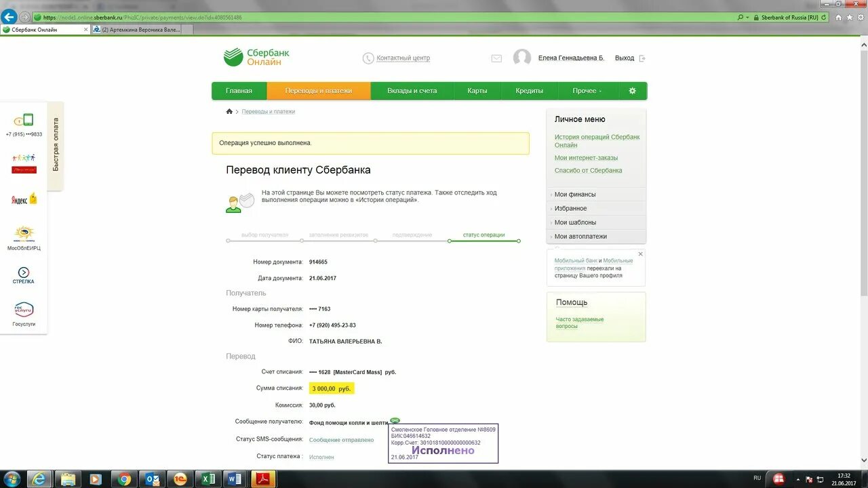Open Internet Explorer on taskbar
The width and height of the screenshot is (868, 488).
(40, 479)
